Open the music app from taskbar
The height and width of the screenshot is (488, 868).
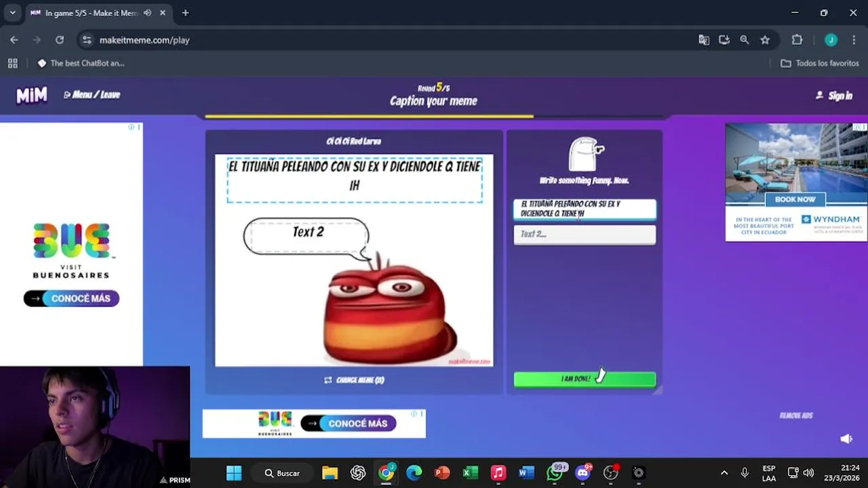pyautogui.click(x=498, y=473)
